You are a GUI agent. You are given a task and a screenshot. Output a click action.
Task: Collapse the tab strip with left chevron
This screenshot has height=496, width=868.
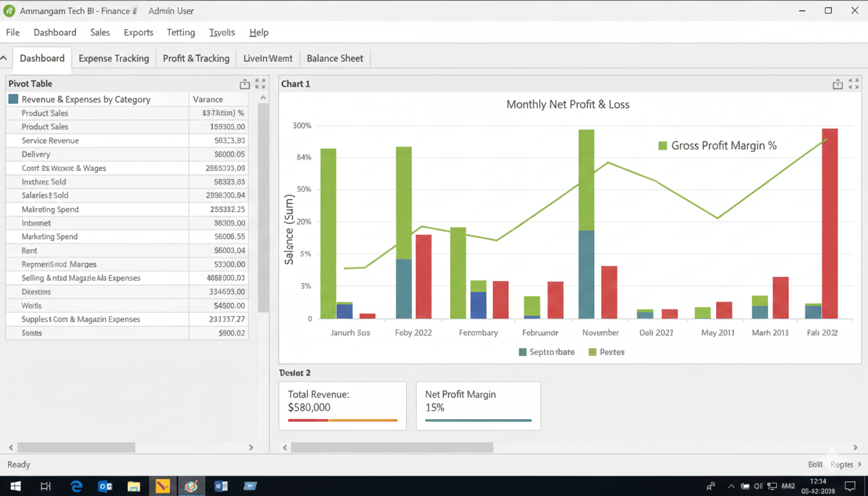pos(4,58)
